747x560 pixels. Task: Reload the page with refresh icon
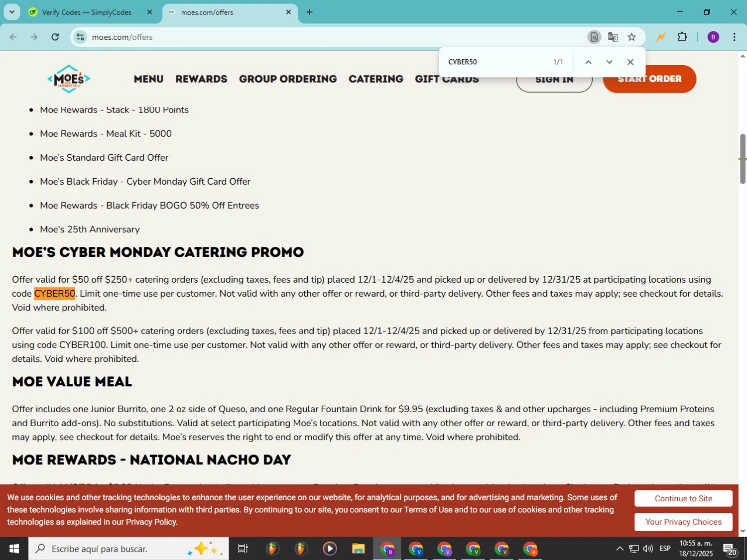pyautogui.click(x=55, y=37)
